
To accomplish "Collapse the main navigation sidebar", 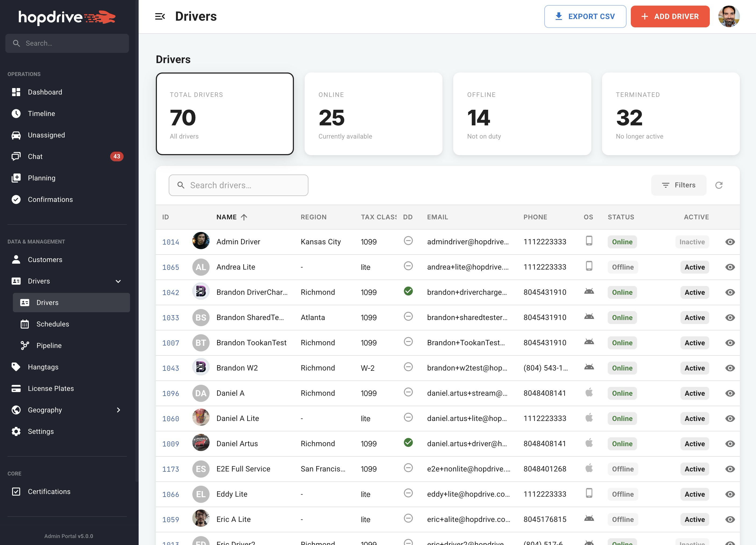I will [160, 16].
